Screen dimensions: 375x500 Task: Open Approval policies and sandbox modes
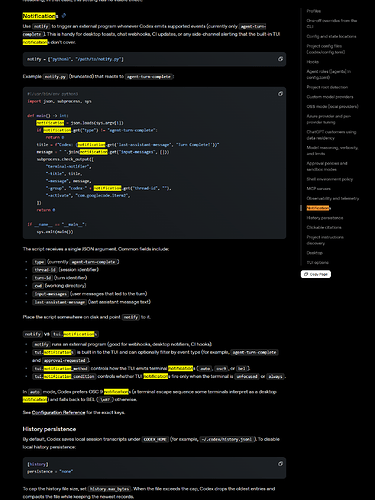(327, 166)
